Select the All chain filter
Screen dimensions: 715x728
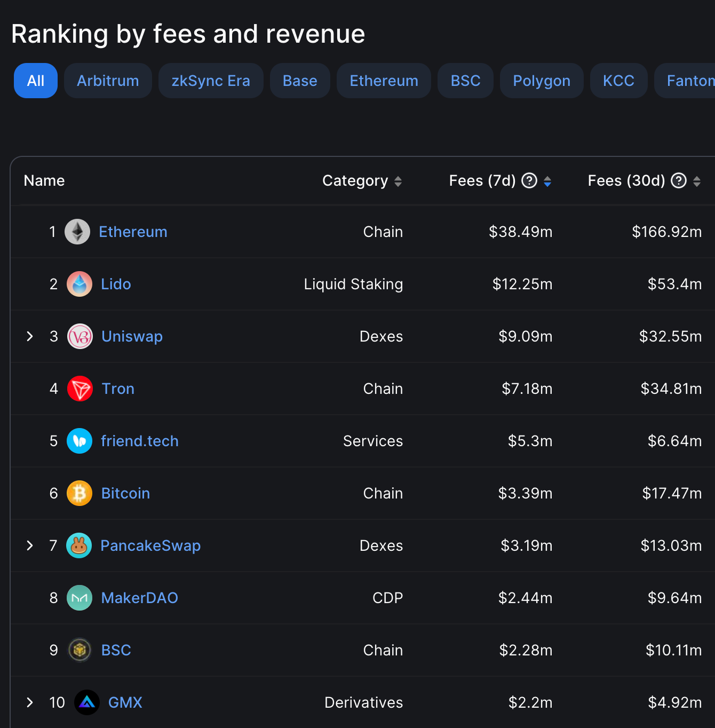(36, 81)
